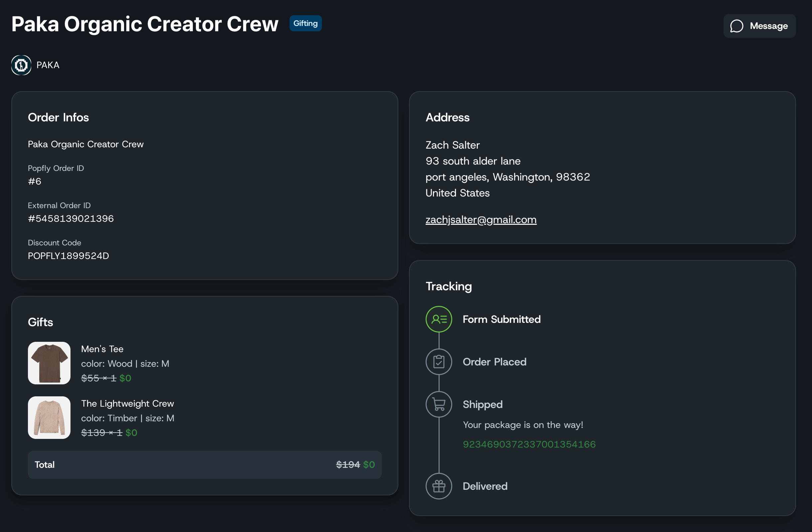The width and height of the screenshot is (812, 532).
Task: Click the Delivered gift box icon
Action: (438, 486)
